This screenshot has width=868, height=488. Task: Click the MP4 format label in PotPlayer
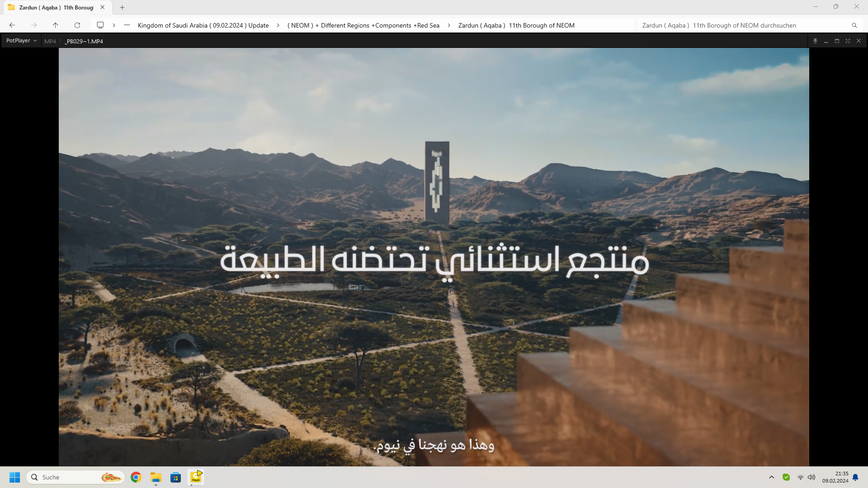click(x=50, y=41)
